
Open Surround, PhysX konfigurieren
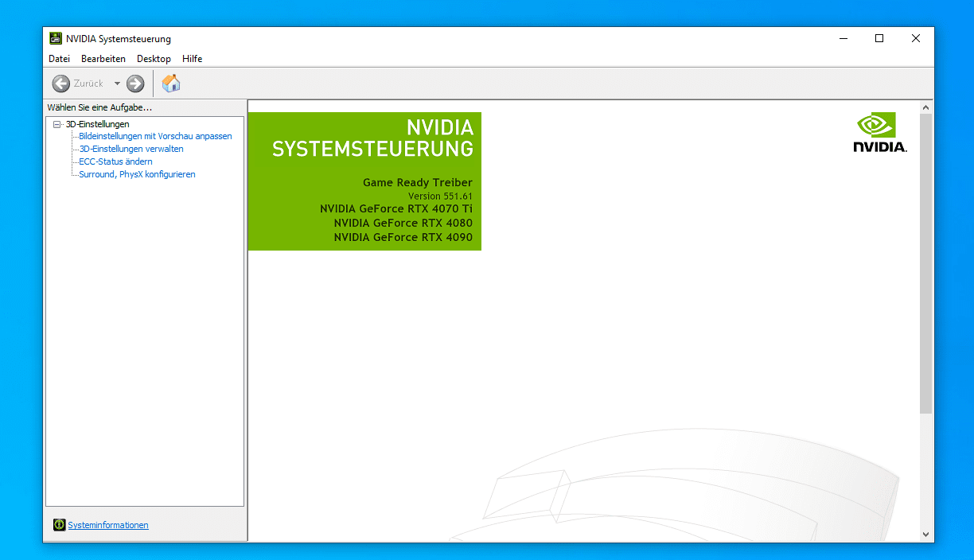coord(137,174)
